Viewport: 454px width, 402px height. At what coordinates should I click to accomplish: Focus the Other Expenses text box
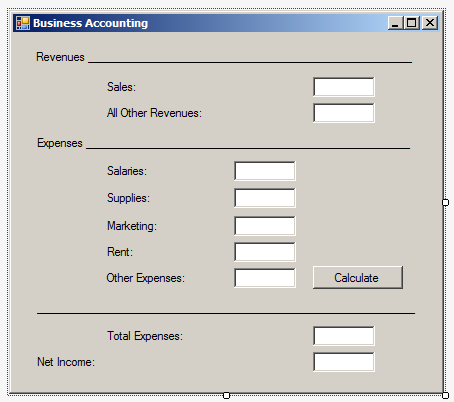265,278
